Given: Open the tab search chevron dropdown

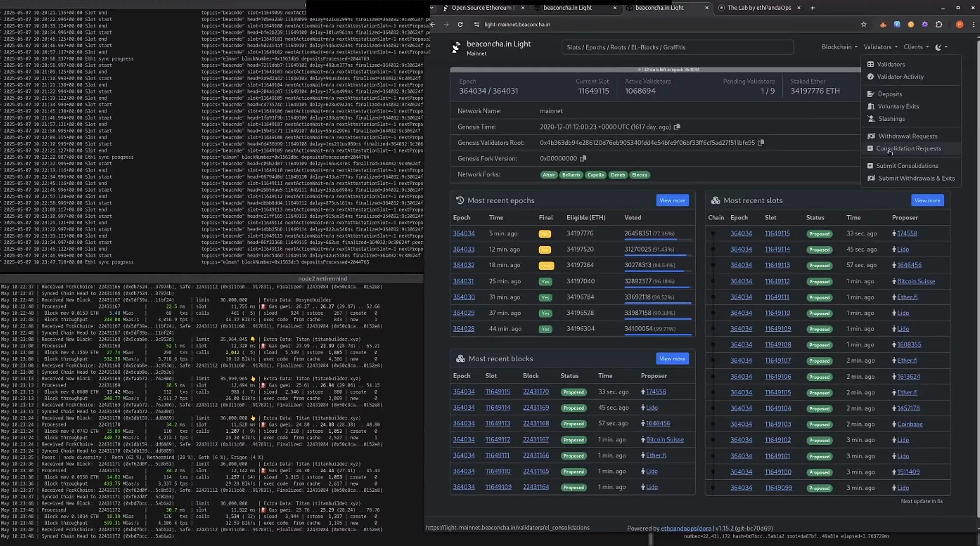Looking at the screenshot, I should point(431,8).
